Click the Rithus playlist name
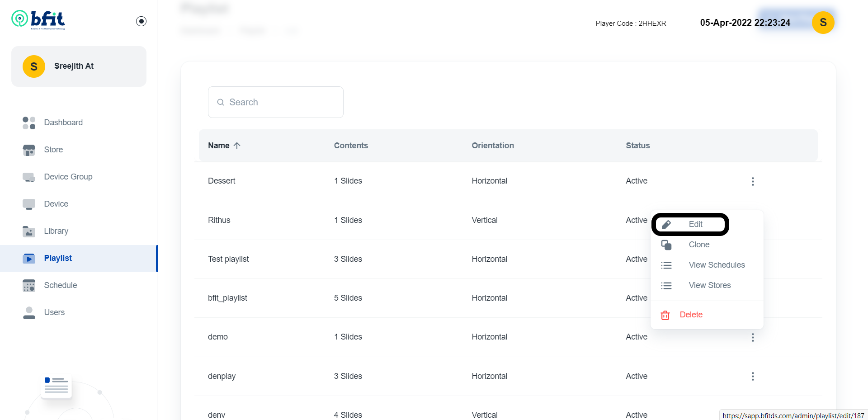 click(x=219, y=220)
